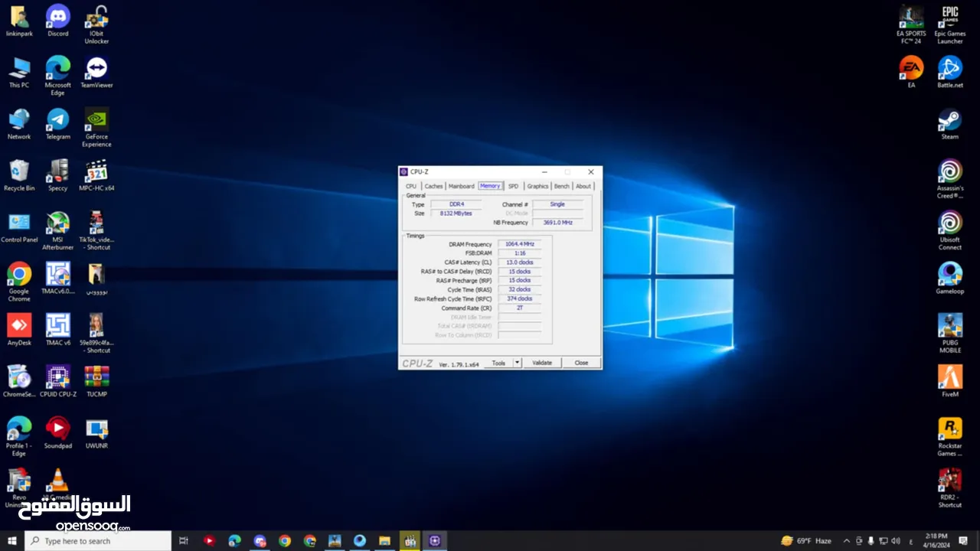This screenshot has height=551, width=980.
Task: Click the Size field showing 8132 MBytes
Action: pos(456,214)
